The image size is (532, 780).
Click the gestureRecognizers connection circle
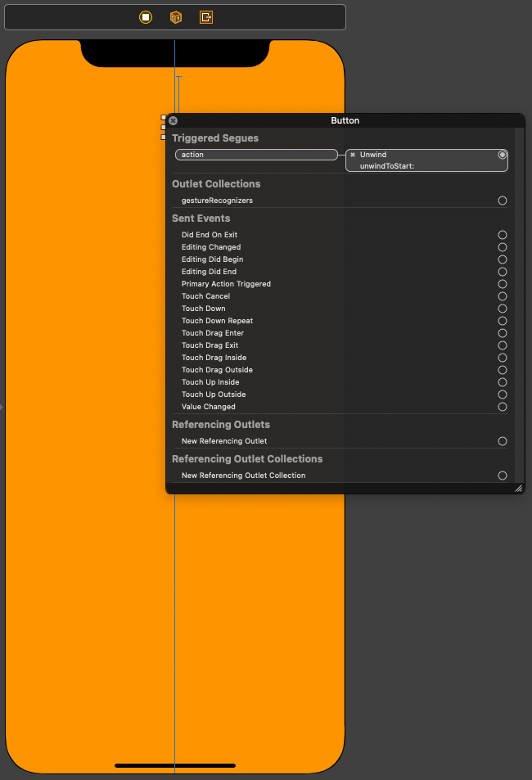tap(503, 201)
